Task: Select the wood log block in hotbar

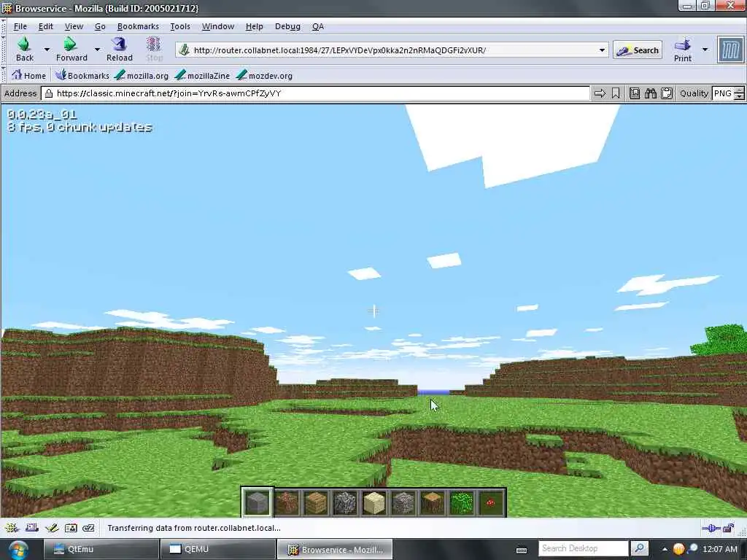Action: [433, 502]
